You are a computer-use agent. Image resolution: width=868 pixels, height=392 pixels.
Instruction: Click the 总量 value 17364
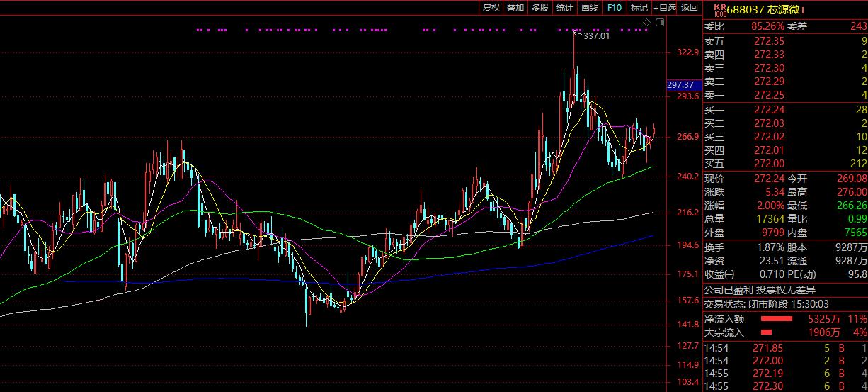770,219
